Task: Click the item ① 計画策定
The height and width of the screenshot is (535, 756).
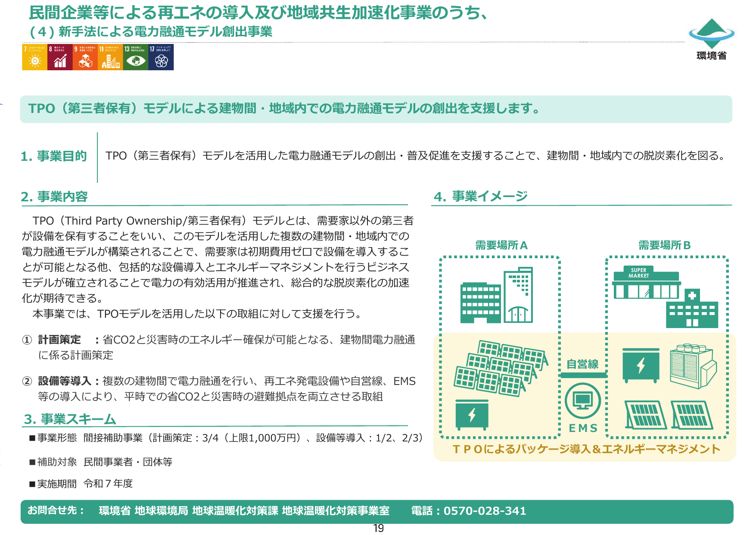Action: pos(219,347)
